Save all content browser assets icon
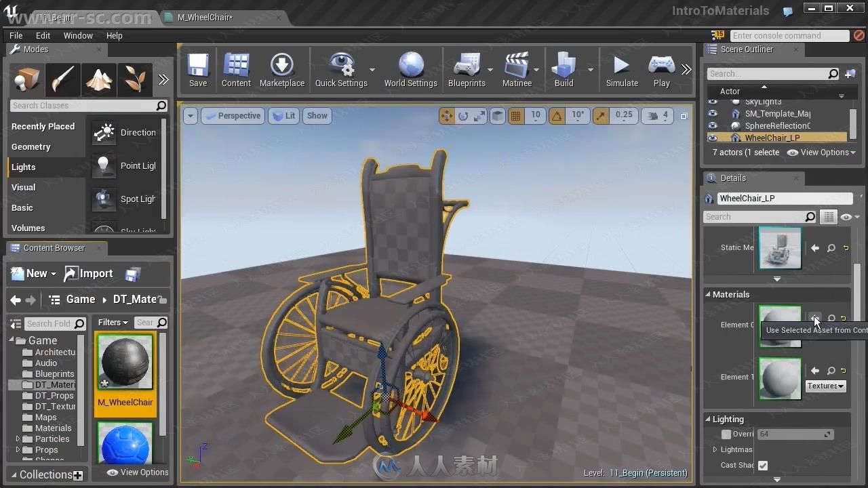 tap(133, 274)
